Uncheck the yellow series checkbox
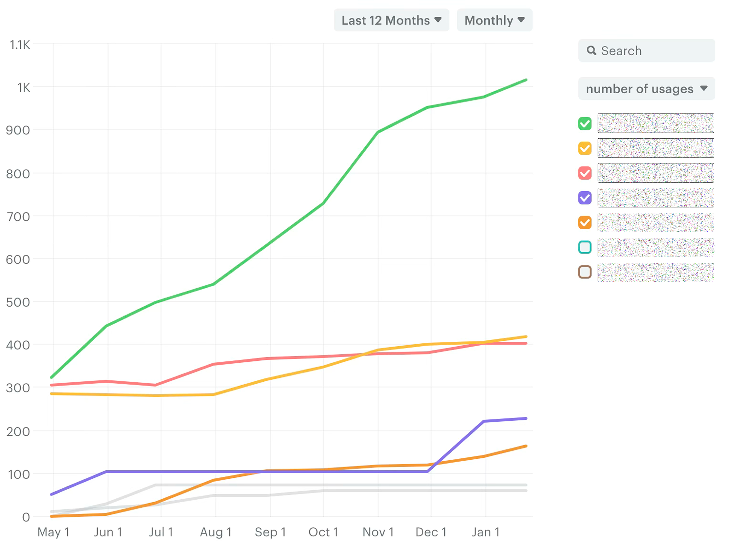 (585, 148)
